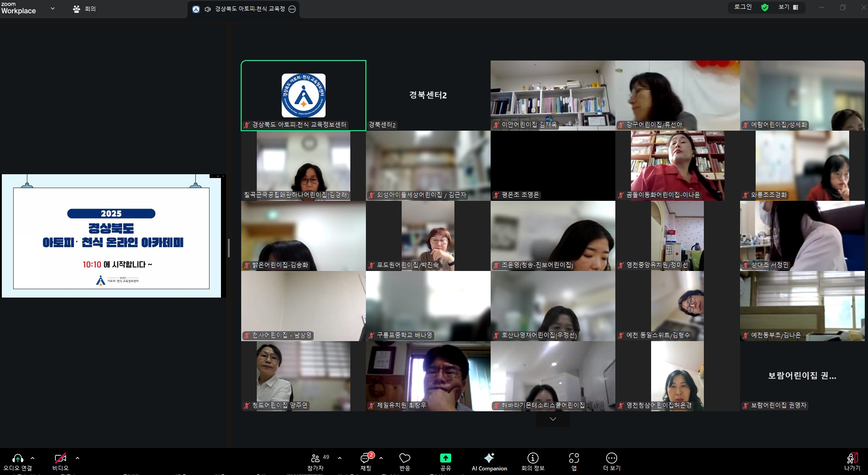Click the green encryption shield icon

click(x=765, y=7)
